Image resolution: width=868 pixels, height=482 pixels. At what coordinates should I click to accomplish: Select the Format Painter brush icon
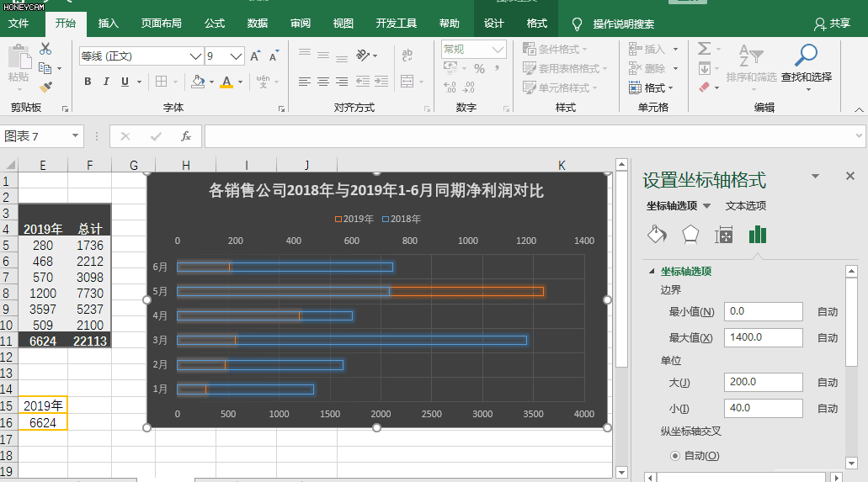[45, 87]
